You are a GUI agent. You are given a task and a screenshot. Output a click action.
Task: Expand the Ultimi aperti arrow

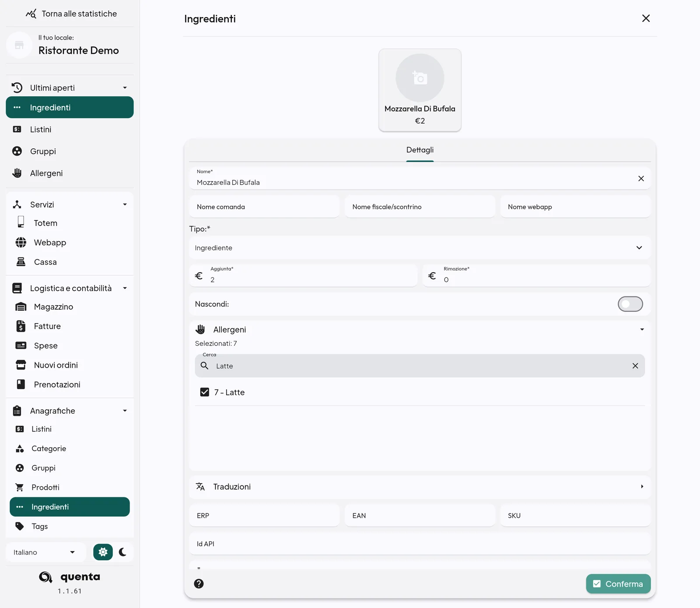click(x=125, y=88)
